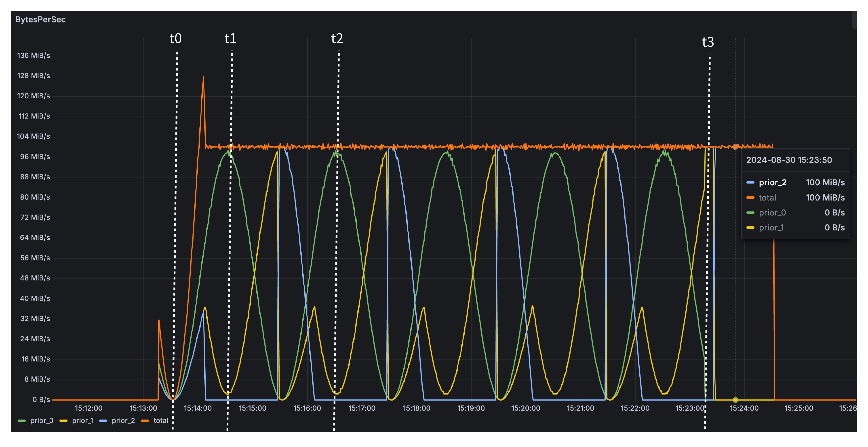The height and width of the screenshot is (447, 868).
Task: Click orange total legend color swatch
Action: tap(145, 421)
